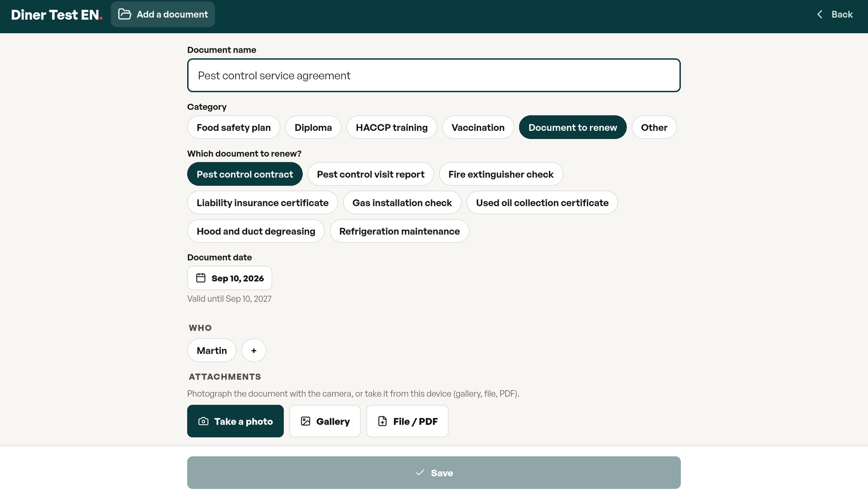Image resolution: width=868 pixels, height=495 pixels.
Task: Save the document
Action: coord(434,473)
